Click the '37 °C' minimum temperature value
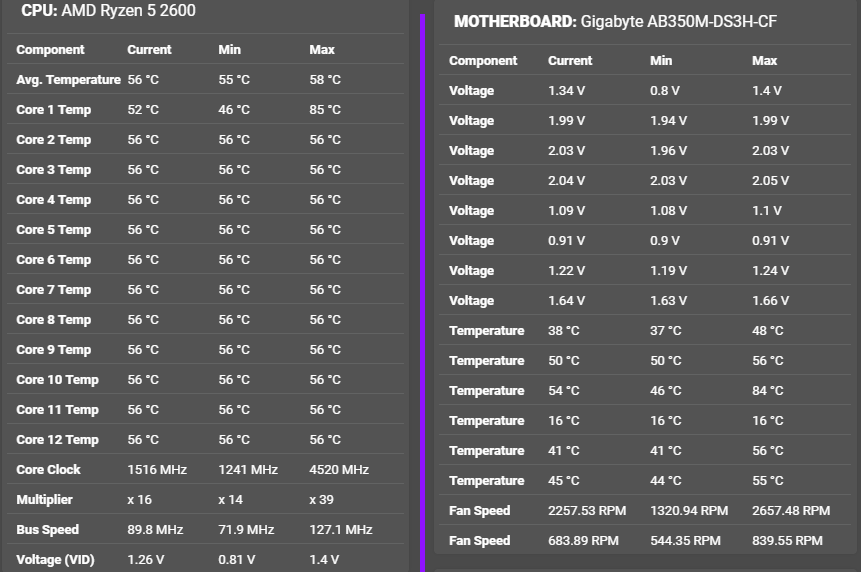The height and width of the screenshot is (572, 861). [666, 330]
